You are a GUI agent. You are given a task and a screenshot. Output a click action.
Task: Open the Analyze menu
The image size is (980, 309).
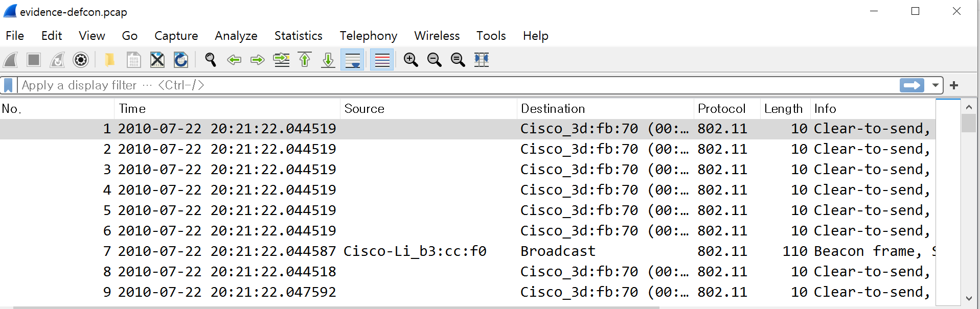236,36
